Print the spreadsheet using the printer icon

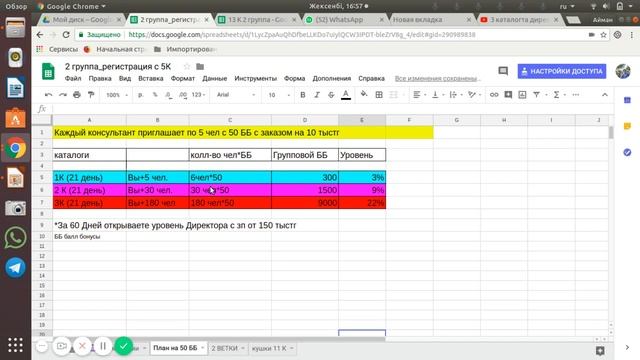pos(77,95)
